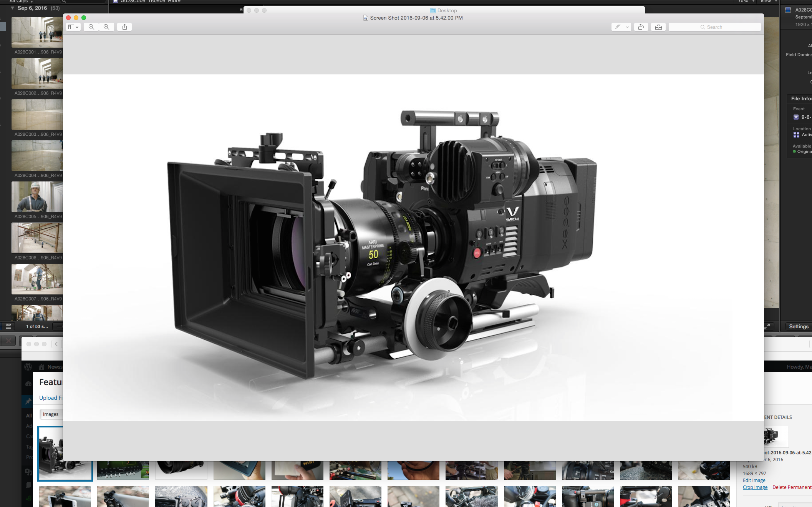
Task: Click the Crop Image link
Action: coord(755,487)
